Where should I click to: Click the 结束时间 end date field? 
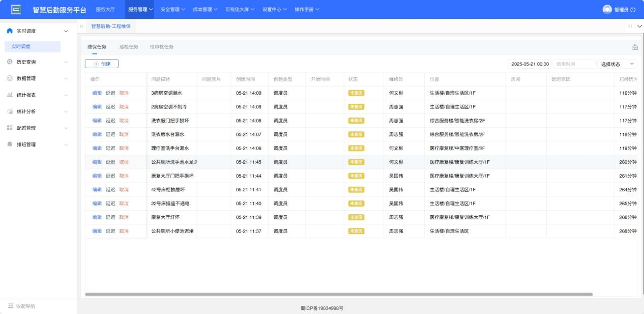[x=574, y=64]
